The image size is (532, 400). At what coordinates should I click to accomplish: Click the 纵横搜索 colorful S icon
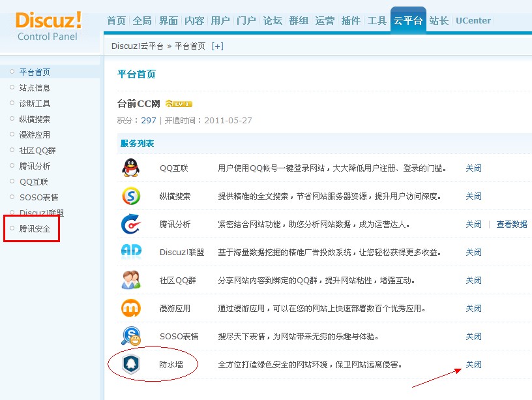131,196
